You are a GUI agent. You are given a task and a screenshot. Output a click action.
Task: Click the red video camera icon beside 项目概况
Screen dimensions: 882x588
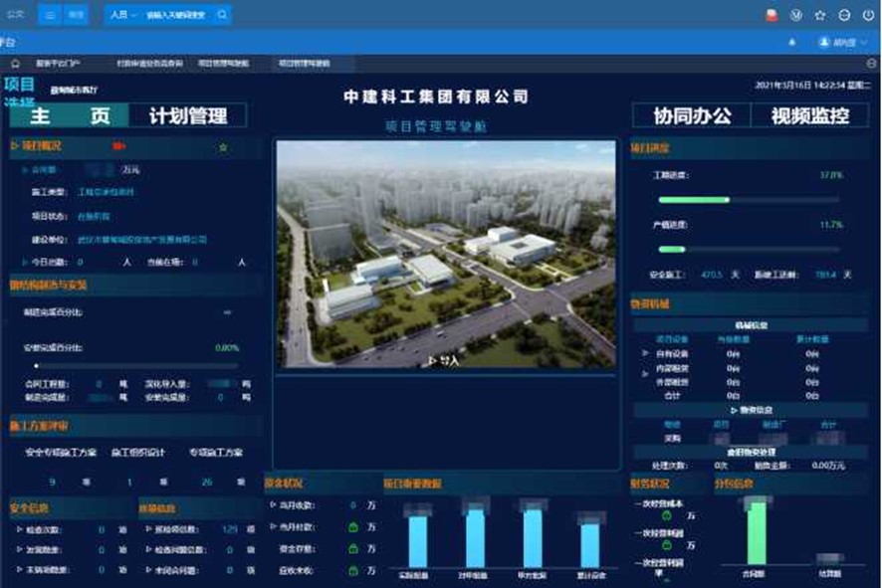121,146
